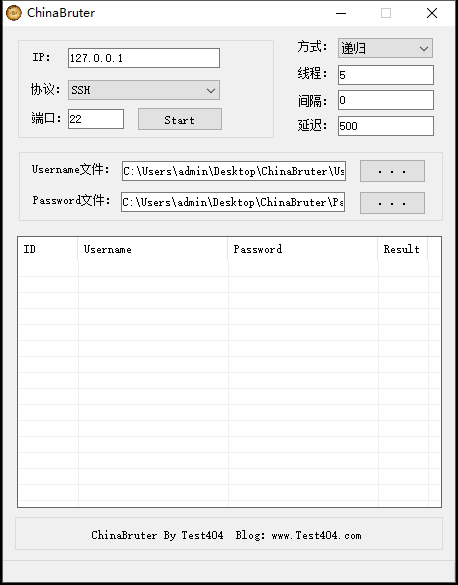Browse for the Username file with ... button
The width and height of the screenshot is (458, 585).
click(x=392, y=171)
